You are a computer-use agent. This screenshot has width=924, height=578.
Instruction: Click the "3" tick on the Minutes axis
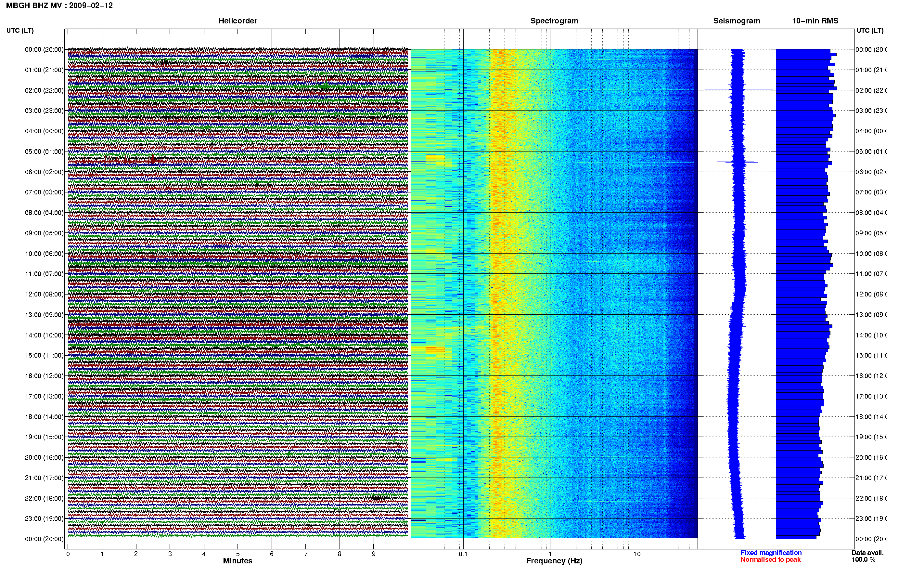point(170,554)
